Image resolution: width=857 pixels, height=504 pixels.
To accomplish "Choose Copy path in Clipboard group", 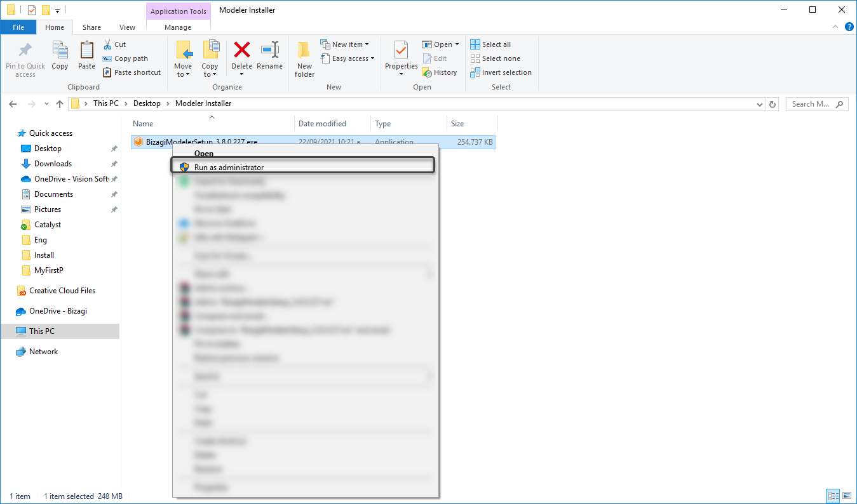I will [x=125, y=58].
